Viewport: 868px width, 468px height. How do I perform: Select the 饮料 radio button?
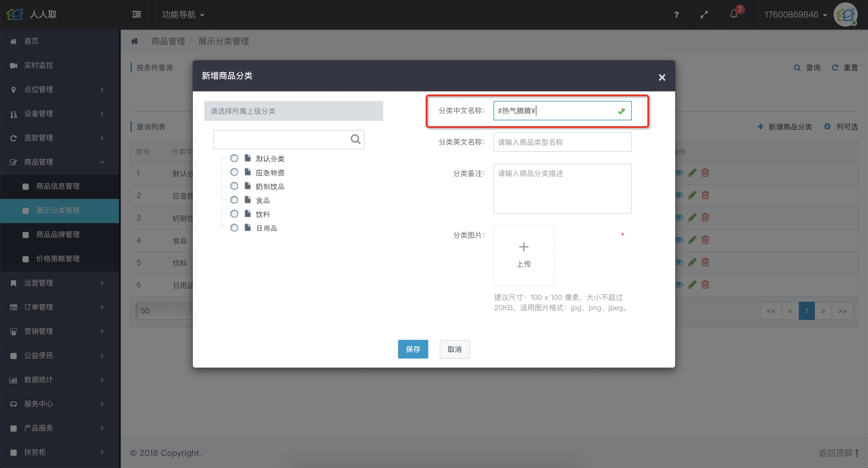pyautogui.click(x=234, y=214)
